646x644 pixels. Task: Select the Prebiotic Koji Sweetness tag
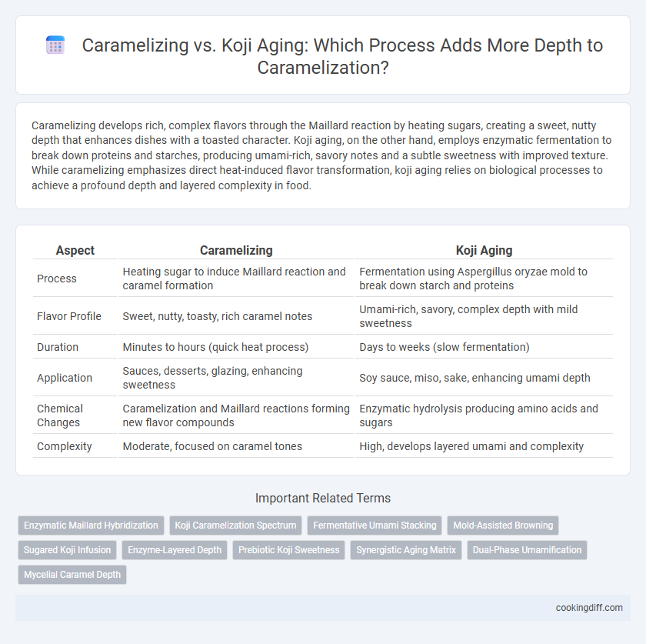[289, 550]
